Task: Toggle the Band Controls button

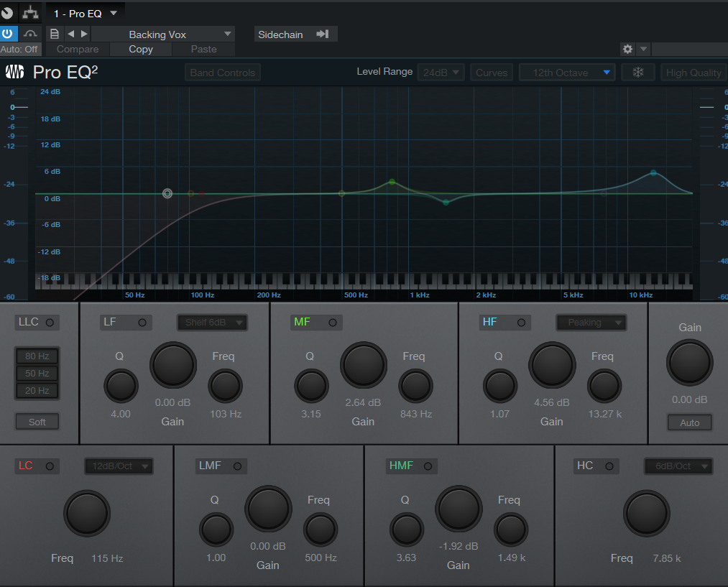Action: pyautogui.click(x=222, y=73)
